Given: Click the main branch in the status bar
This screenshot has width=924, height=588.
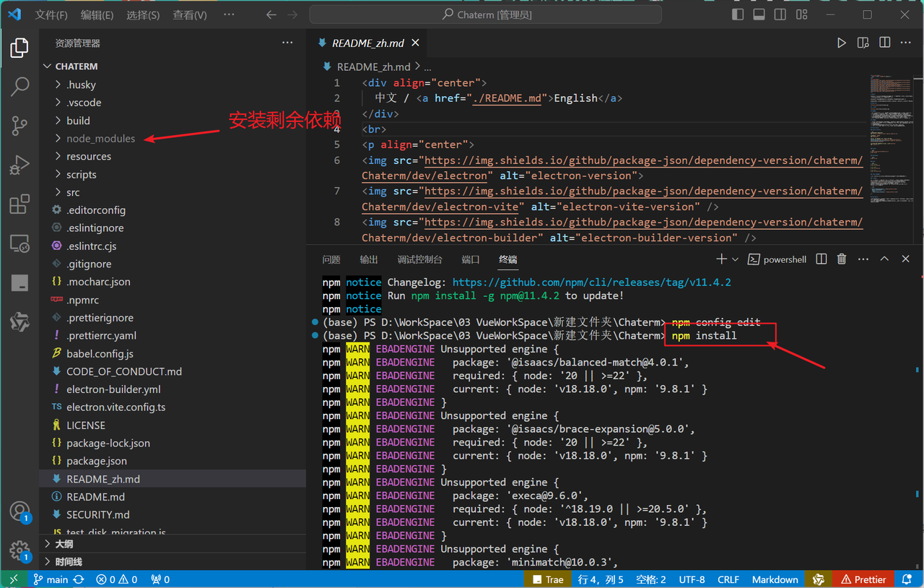Looking at the screenshot, I should (x=51, y=579).
